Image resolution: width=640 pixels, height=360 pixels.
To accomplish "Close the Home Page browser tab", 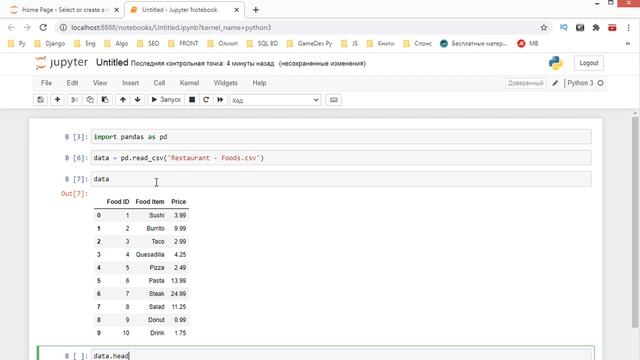I will coord(116,10).
